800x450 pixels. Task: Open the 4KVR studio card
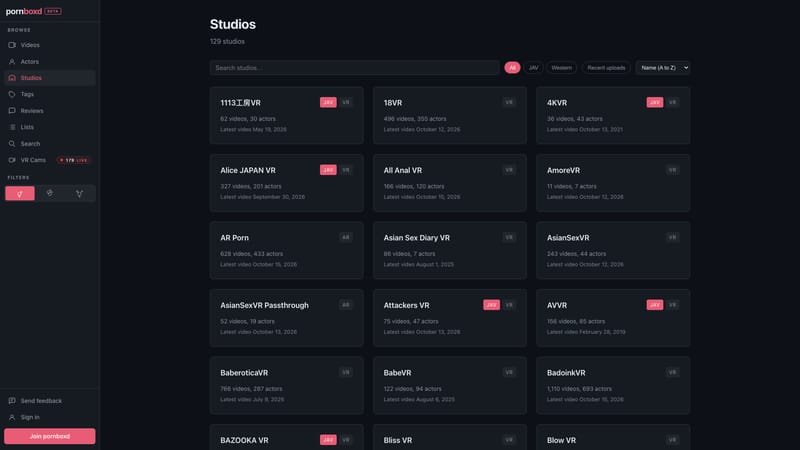click(x=613, y=115)
